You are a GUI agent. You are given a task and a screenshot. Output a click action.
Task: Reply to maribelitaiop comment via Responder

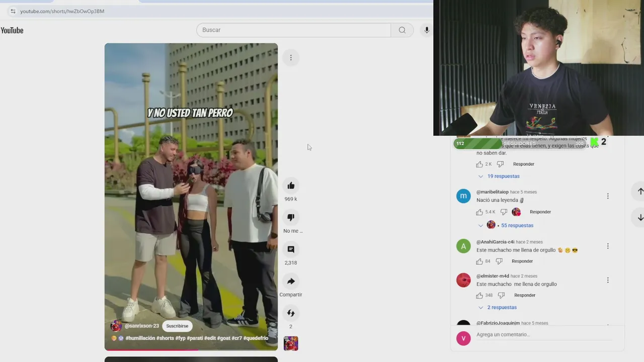pyautogui.click(x=540, y=212)
